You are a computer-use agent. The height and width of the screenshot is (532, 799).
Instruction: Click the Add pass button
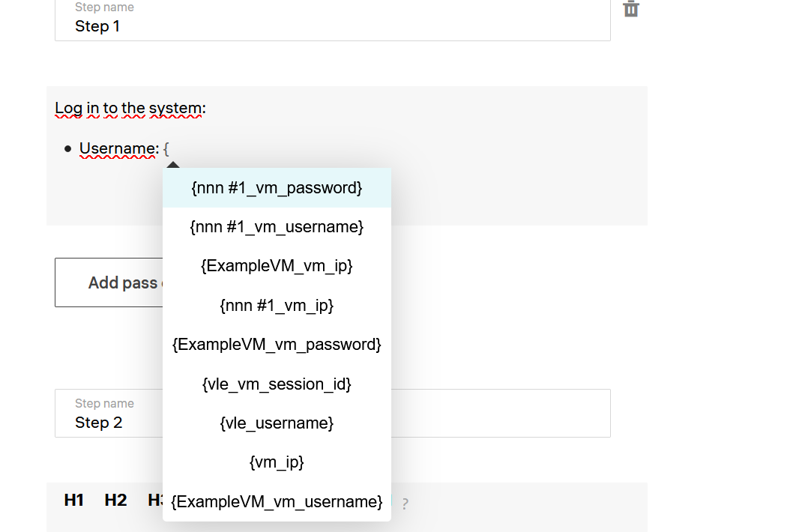109,282
